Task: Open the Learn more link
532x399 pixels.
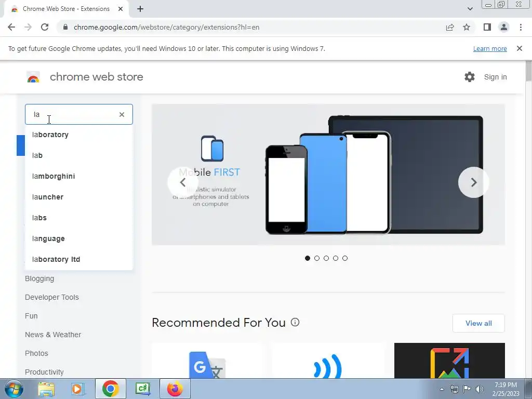Action: (x=490, y=48)
